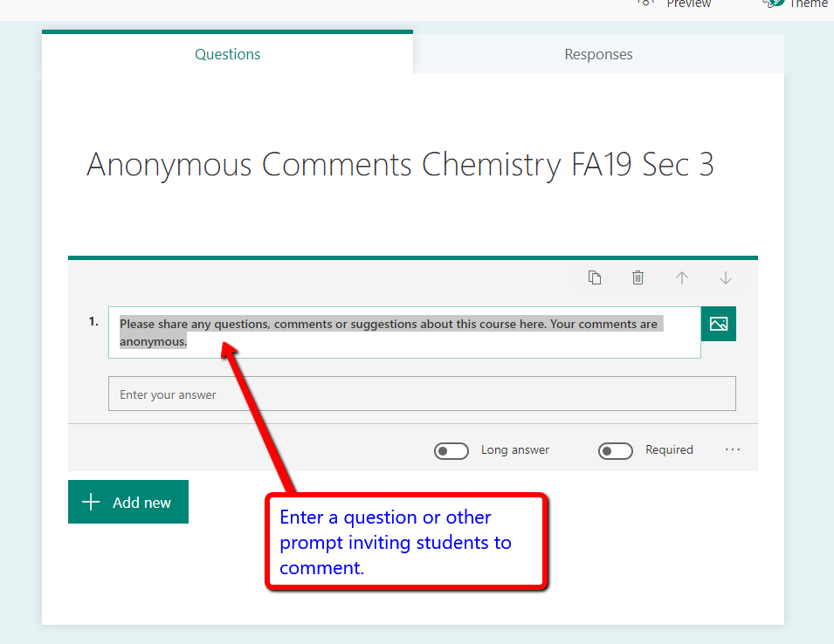Switch to the Responses tab
Screen dimensions: 834x644
(x=598, y=54)
